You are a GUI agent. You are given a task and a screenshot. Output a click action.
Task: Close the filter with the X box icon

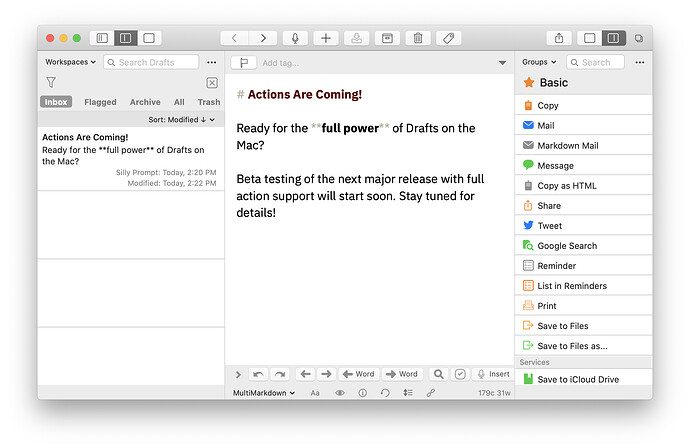212,83
